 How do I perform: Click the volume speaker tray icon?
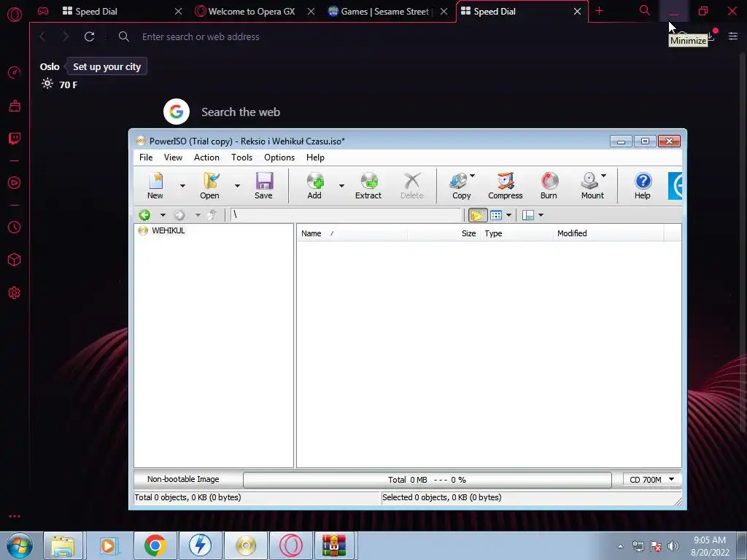(673, 546)
